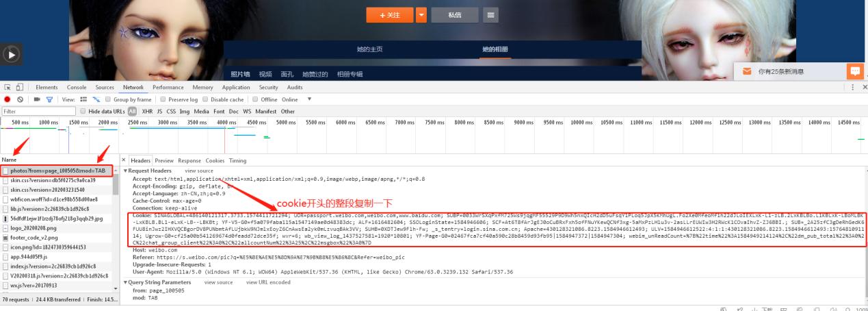This screenshot has height=311, width=868.
Task: Filter requests by Doc
Action: [x=235, y=111]
